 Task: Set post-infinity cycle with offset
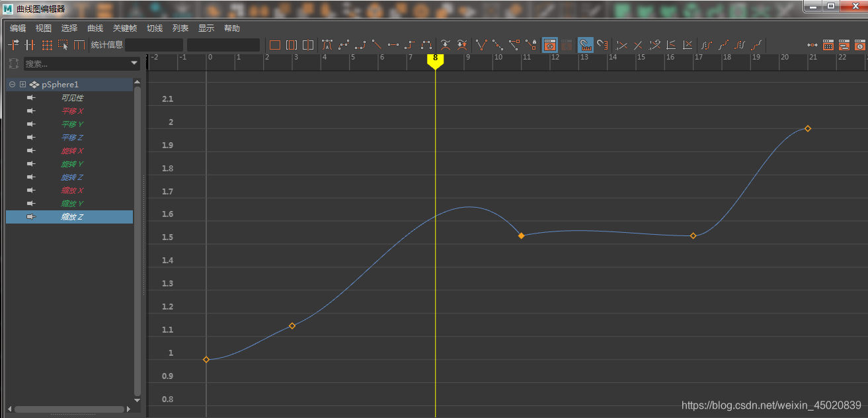point(758,45)
